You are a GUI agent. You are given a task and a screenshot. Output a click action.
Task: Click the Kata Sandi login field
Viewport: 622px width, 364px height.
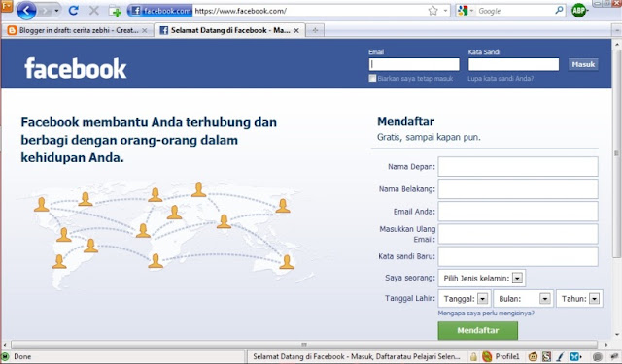click(514, 64)
